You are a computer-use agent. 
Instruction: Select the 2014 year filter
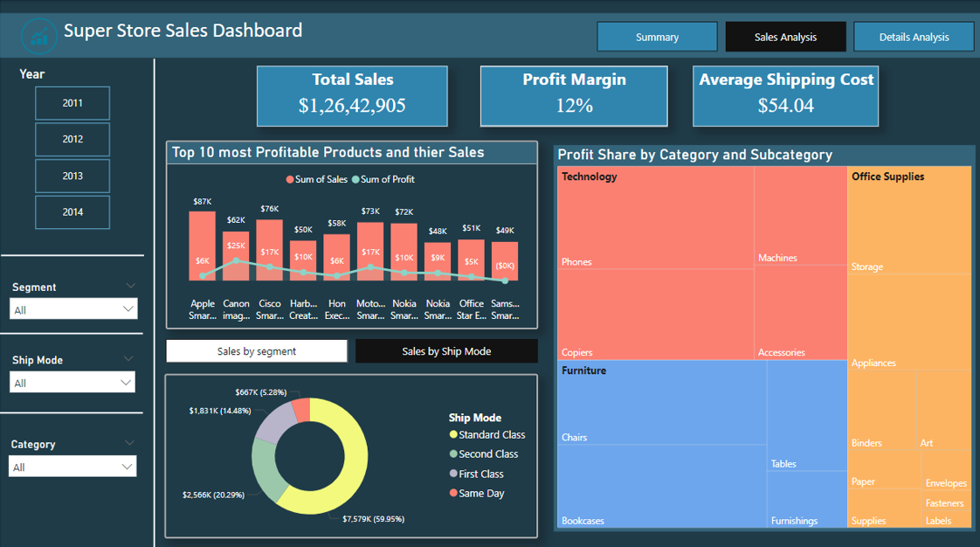pos(72,212)
